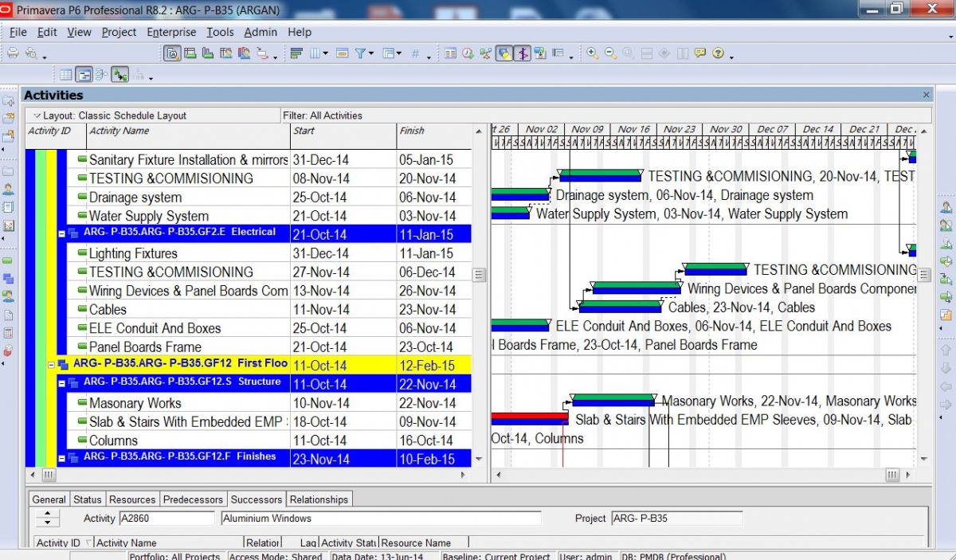Click the activity stepper arrows in details
The image size is (956, 560).
coord(48,518)
